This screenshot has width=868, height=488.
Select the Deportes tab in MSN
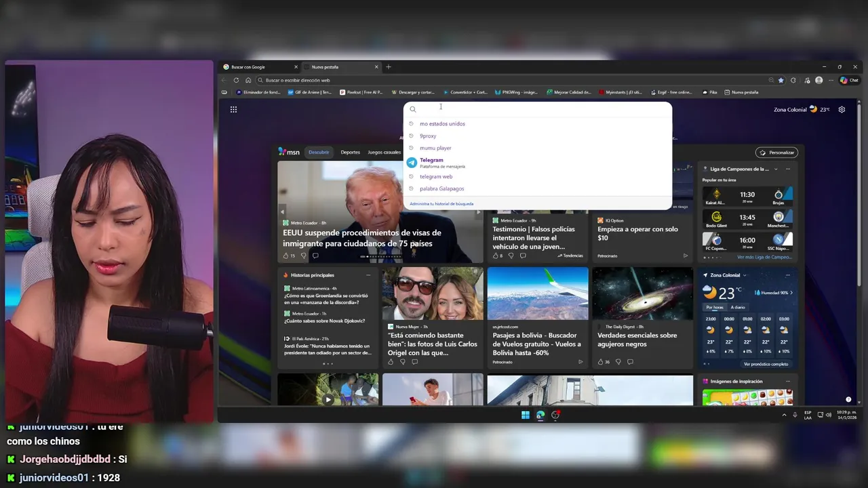tap(351, 152)
